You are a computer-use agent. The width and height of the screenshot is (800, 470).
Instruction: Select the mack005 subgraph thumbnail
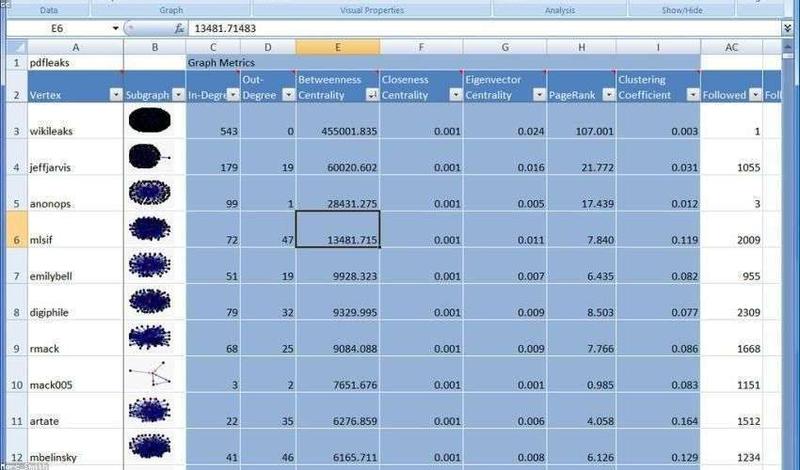click(x=150, y=374)
